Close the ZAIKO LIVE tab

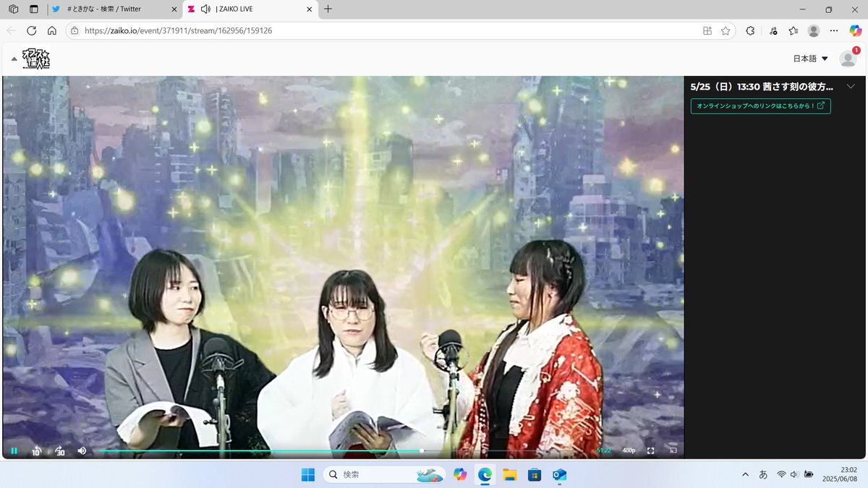pos(309,9)
